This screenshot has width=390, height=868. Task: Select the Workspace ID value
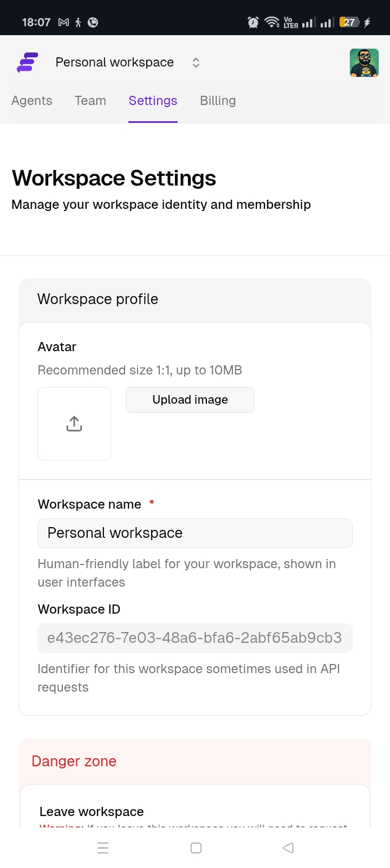[x=195, y=638]
